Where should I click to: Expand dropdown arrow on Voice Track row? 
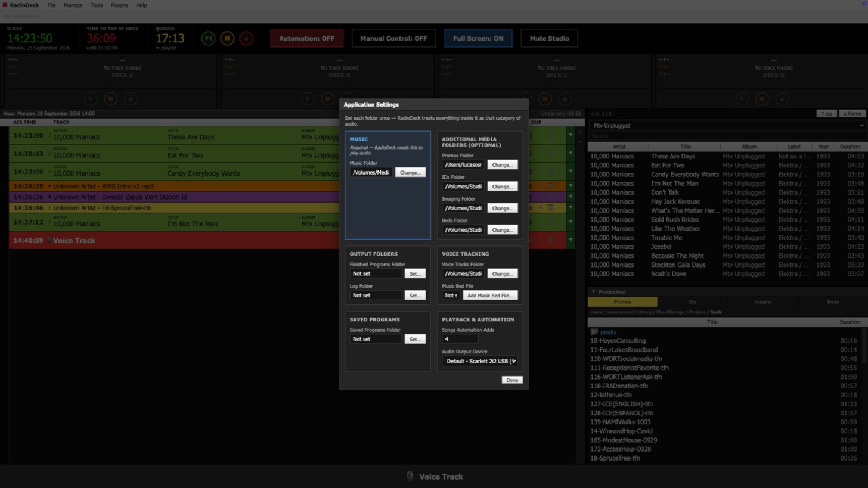click(x=571, y=240)
